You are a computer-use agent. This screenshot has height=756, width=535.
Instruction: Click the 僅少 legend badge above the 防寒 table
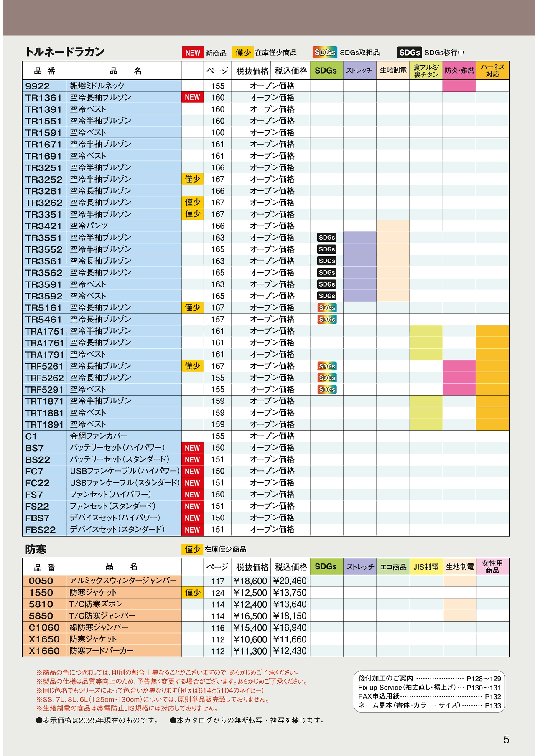(x=192, y=549)
